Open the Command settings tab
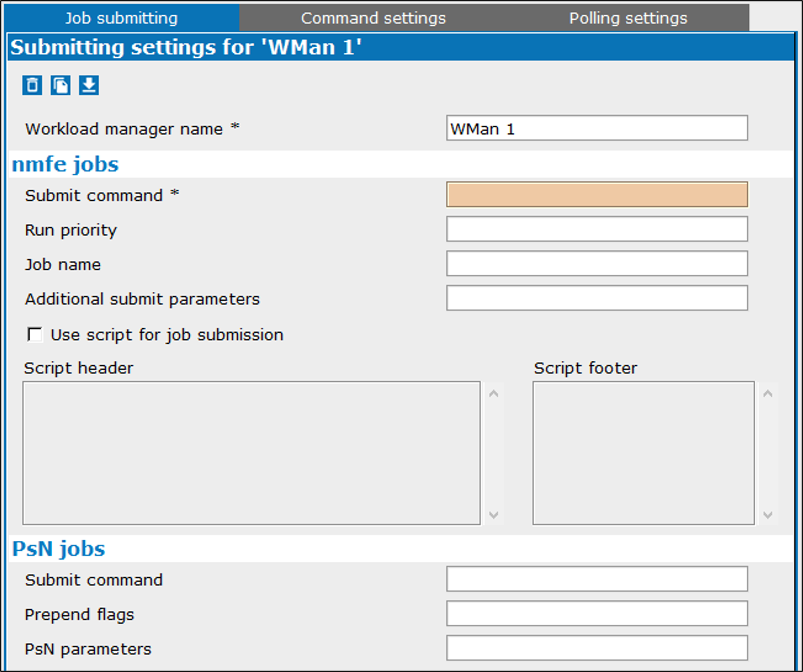Image resolution: width=803 pixels, height=672 pixels. click(x=373, y=18)
